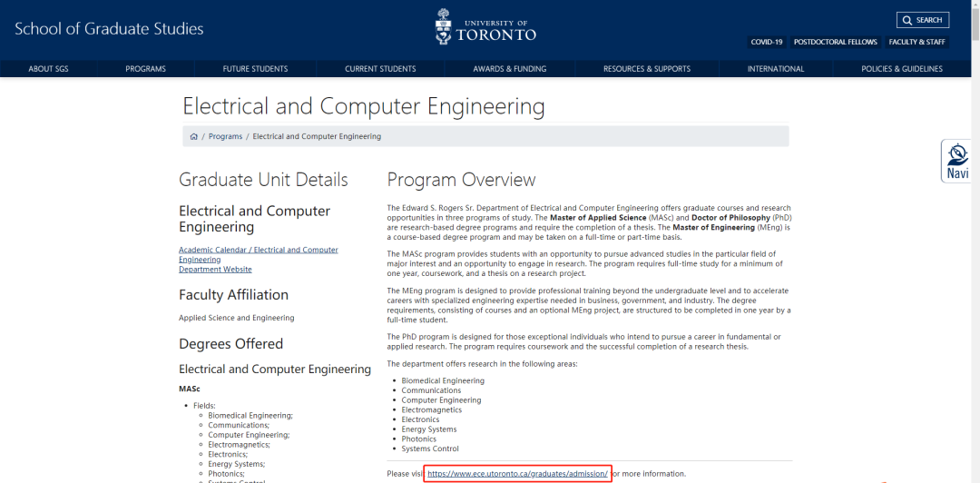Click the Faculty Affiliation heading

coord(234,295)
